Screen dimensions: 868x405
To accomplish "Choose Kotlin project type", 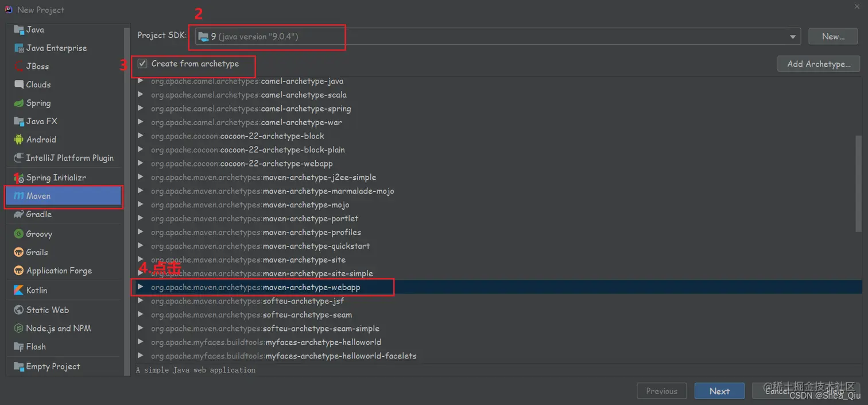I will (x=64, y=290).
